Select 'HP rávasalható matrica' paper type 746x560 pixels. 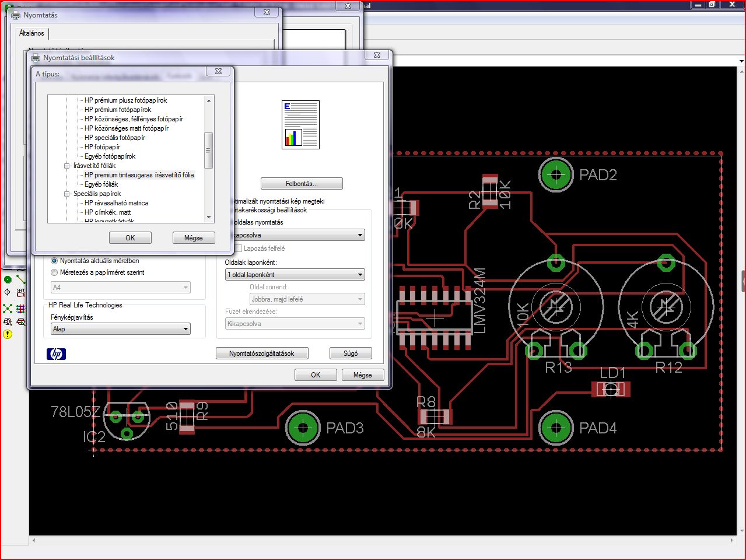click(116, 203)
